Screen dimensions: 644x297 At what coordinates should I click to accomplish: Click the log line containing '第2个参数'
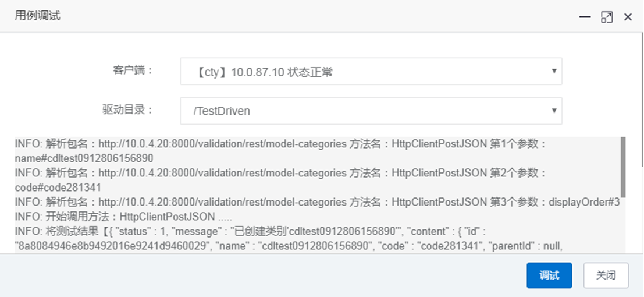(281, 173)
